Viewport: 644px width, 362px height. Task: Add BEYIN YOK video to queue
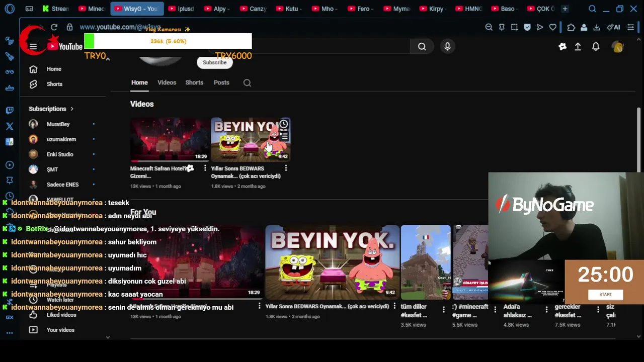(284, 136)
